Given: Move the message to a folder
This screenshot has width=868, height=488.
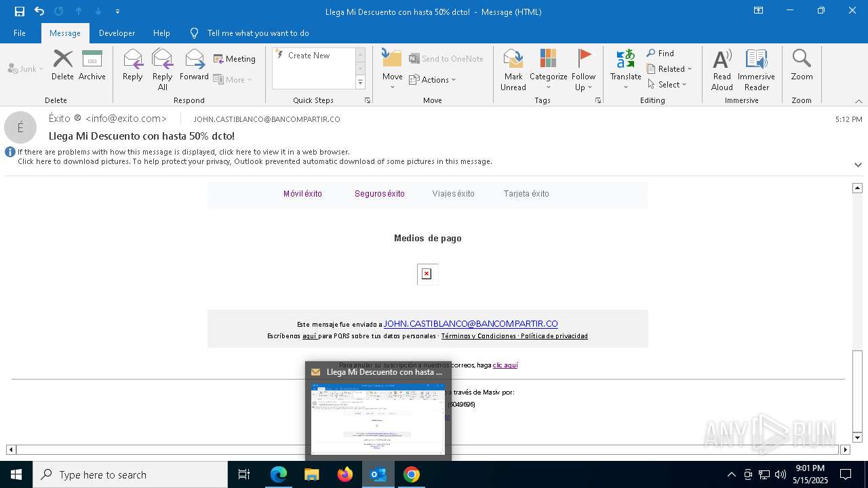Looking at the screenshot, I should (393, 69).
